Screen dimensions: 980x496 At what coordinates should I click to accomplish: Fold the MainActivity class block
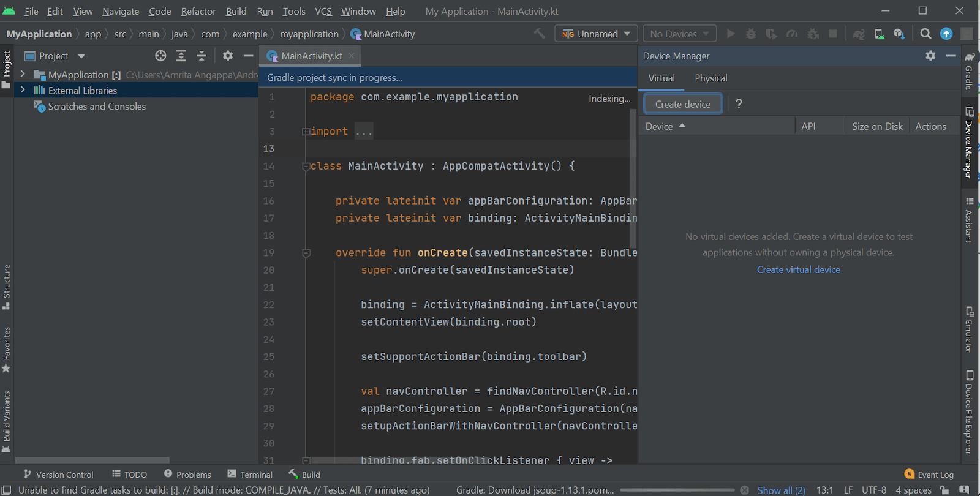pos(306,166)
